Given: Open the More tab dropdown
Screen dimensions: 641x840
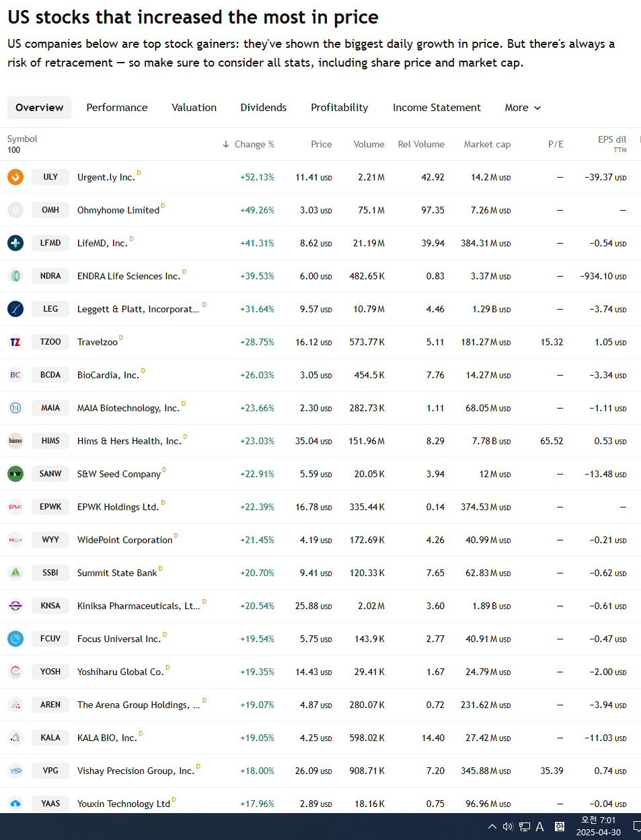Looking at the screenshot, I should tap(523, 108).
